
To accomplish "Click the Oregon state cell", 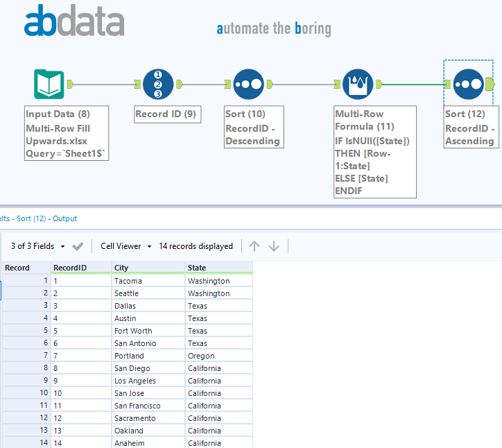I will pyautogui.click(x=219, y=356).
